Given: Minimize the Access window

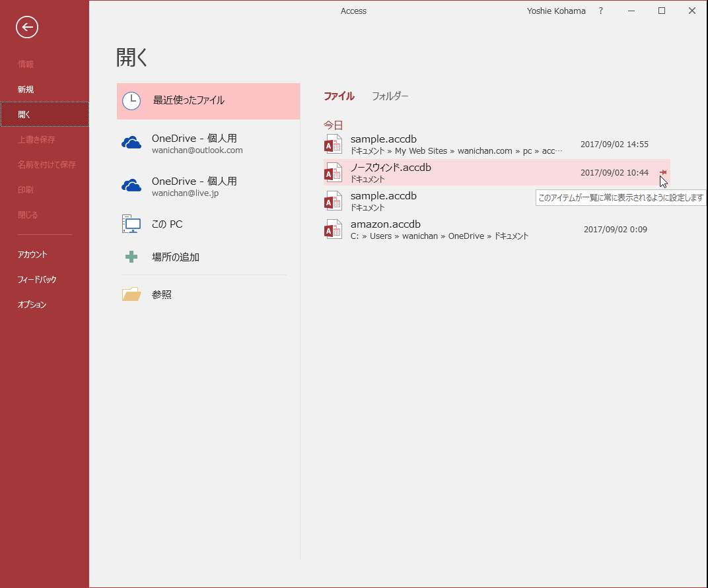Looking at the screenshot, I should (631, 11).
